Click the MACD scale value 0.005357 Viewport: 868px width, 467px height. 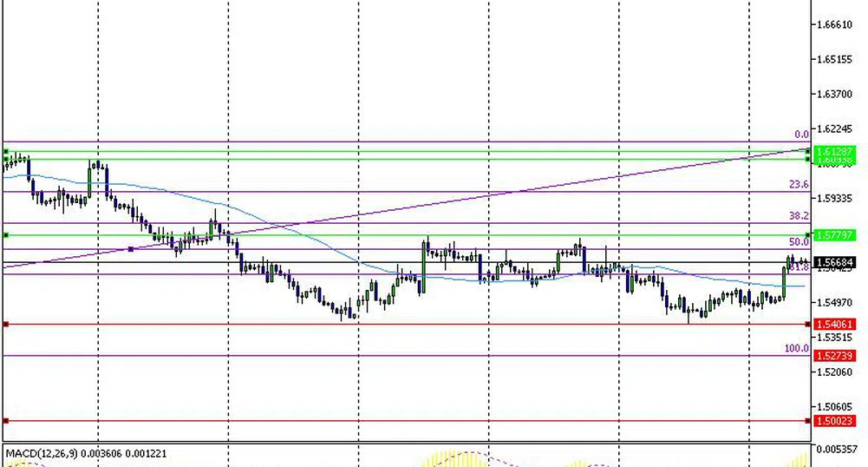point(839,450)
